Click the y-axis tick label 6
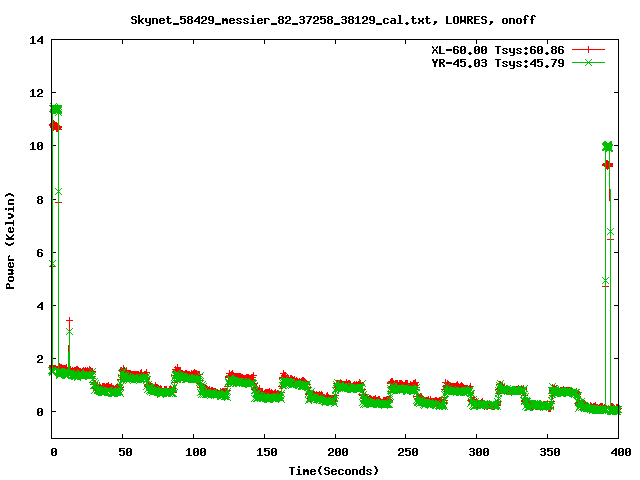 40,253
